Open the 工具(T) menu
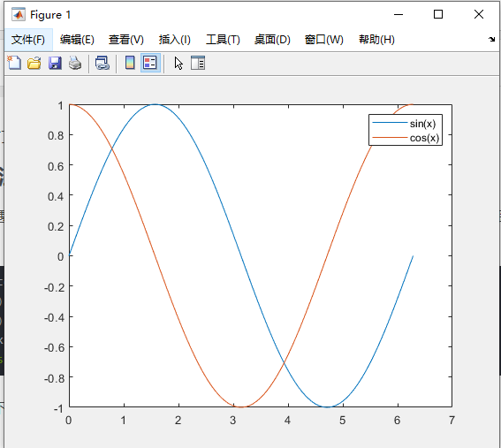Image resolution: width=501 pixels, height=448 pixels. point(223,40)
